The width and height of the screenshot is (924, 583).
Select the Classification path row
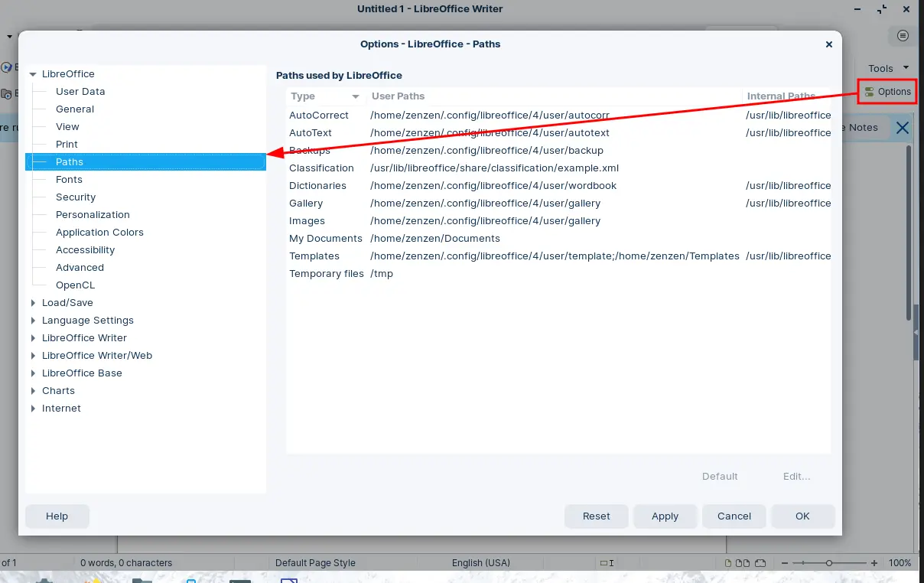(x=558, y=168)
